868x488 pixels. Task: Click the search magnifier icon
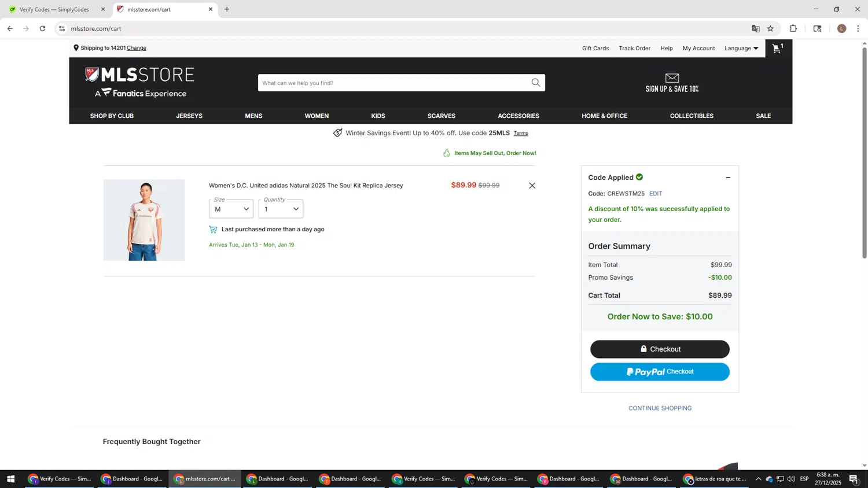click(536, 83)
